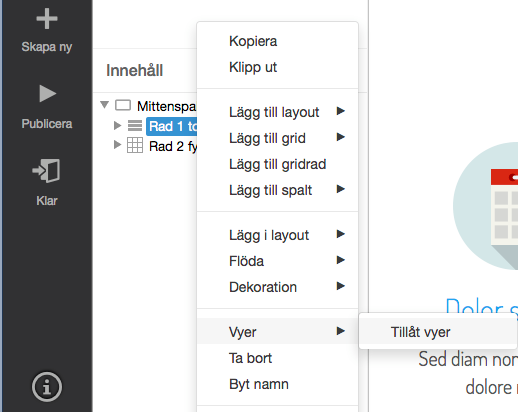
Task: Open the info circle icon
Action: point(47,387)
